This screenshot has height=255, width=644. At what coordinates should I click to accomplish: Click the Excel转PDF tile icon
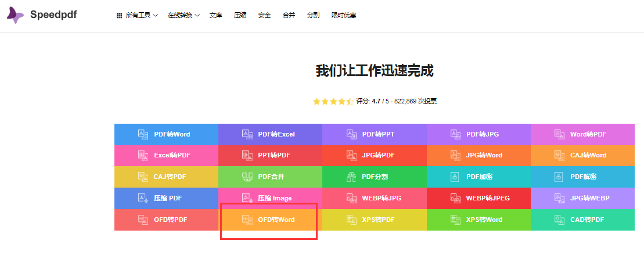click(143, 156)
